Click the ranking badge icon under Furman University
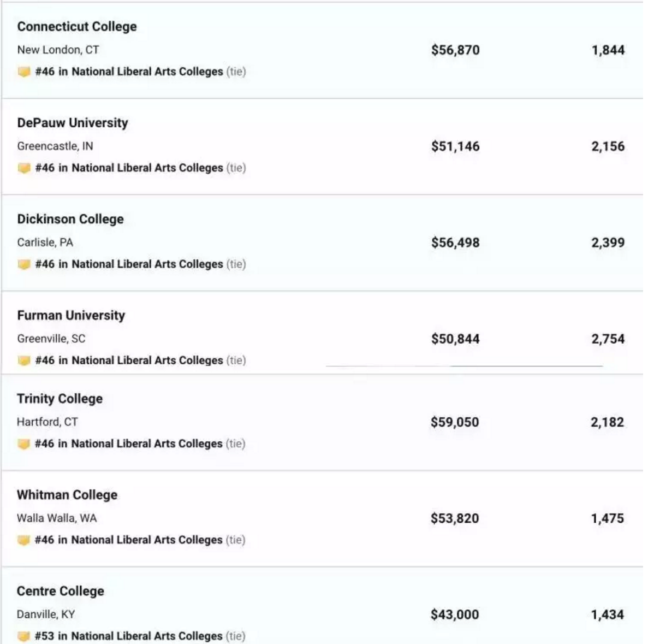Image resolution: width=672 pixels, height=644 pixels. coord(23,361)
